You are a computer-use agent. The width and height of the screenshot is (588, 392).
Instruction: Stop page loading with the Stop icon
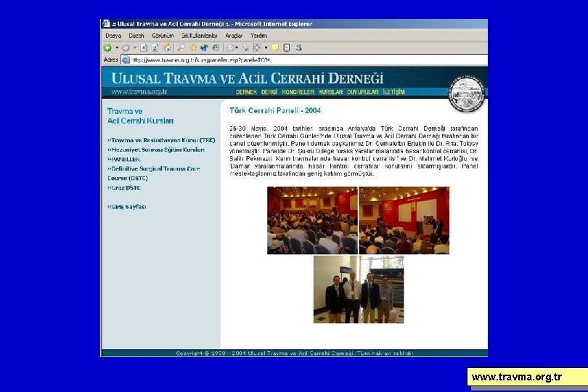[144, 48]
